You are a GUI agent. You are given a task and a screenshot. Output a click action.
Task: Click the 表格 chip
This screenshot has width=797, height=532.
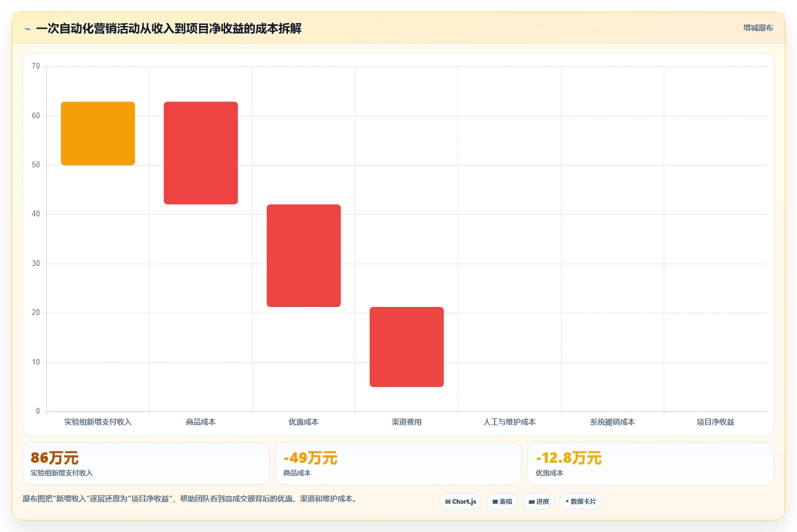pos(502,501)
